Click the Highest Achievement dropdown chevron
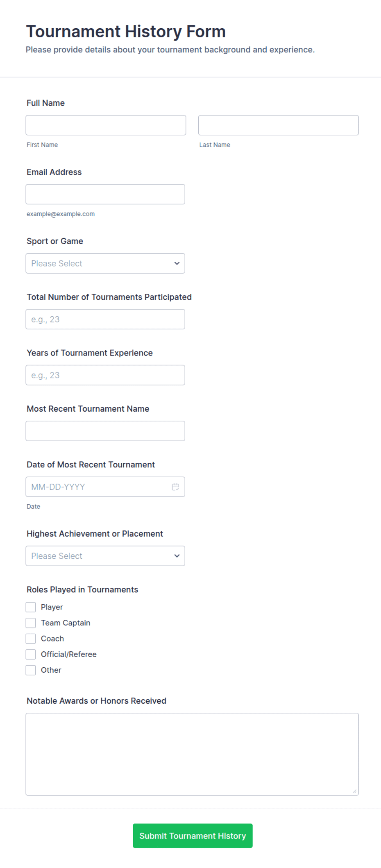The image size is (381, 868). click(177, 556)
